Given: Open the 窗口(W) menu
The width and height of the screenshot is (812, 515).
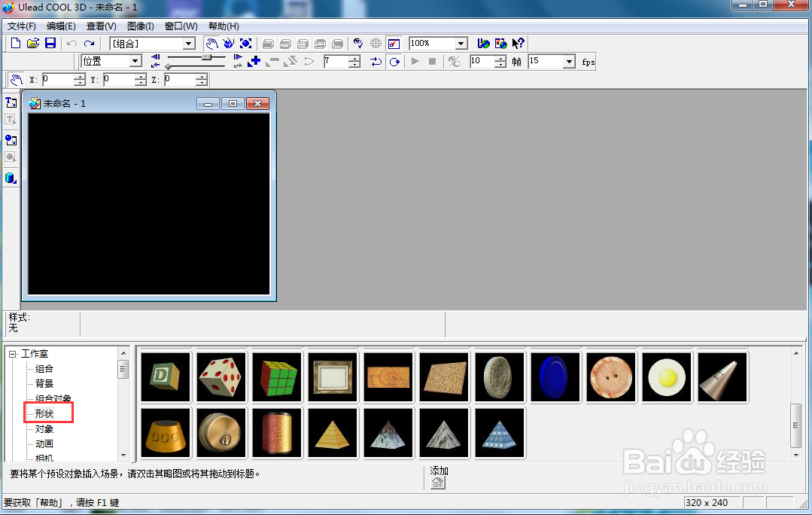Looking at the screenshot, I should click(181, 26).
